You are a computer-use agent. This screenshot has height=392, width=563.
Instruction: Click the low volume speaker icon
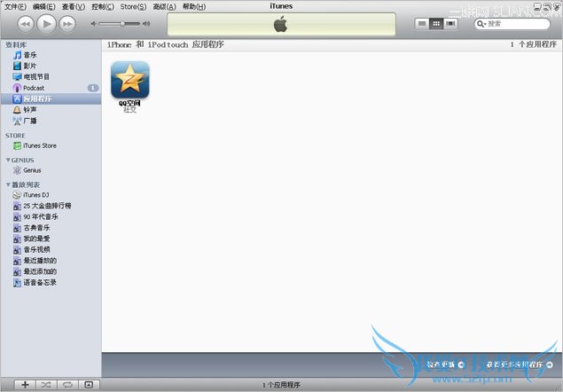[94, 24]
